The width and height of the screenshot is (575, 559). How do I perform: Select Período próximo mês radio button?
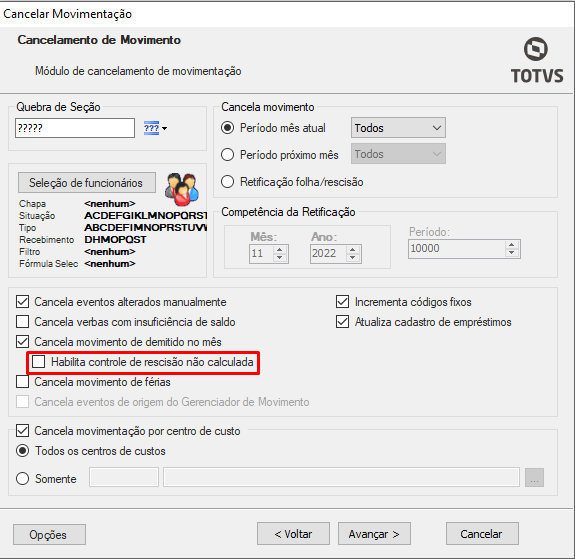coord(227,154)
